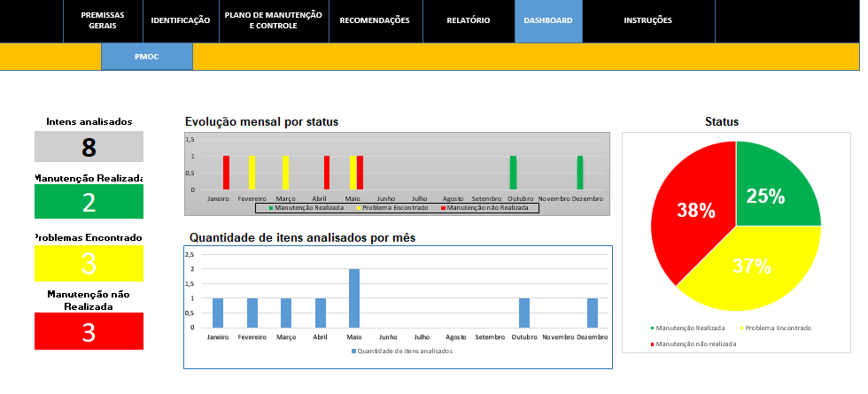
Task: Click the red Janeiro bar in status chart
Action: 226,173
